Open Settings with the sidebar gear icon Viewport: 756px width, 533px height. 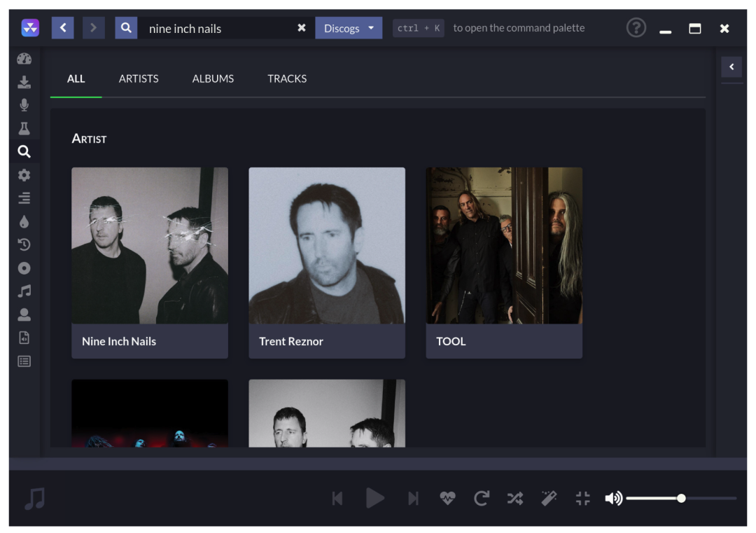coord(24,174)
